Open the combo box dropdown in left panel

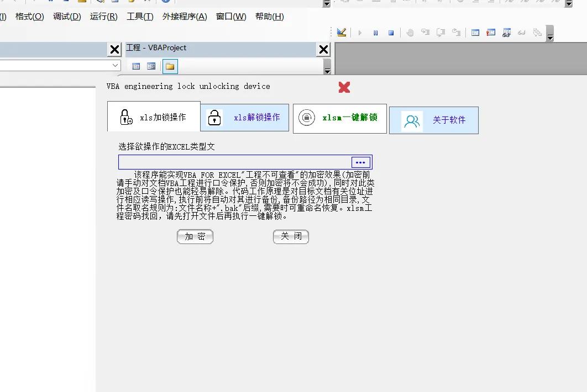[116, 66]
